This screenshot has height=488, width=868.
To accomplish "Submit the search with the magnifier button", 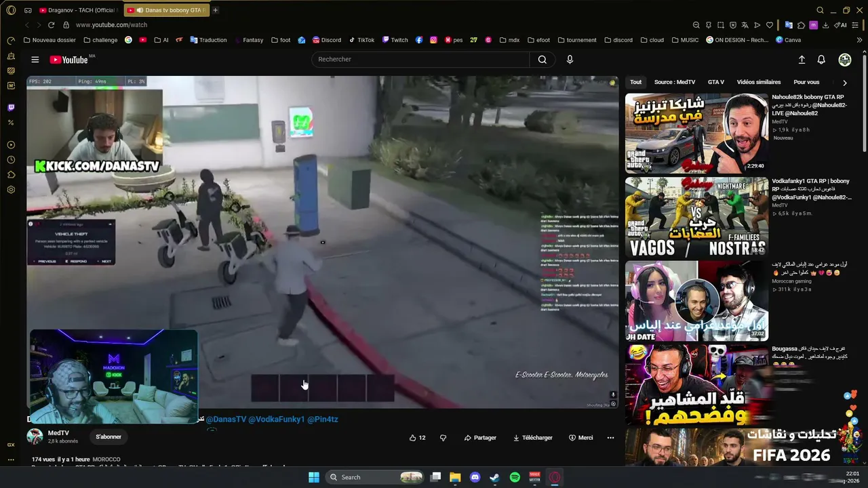I will pos(542,60).
